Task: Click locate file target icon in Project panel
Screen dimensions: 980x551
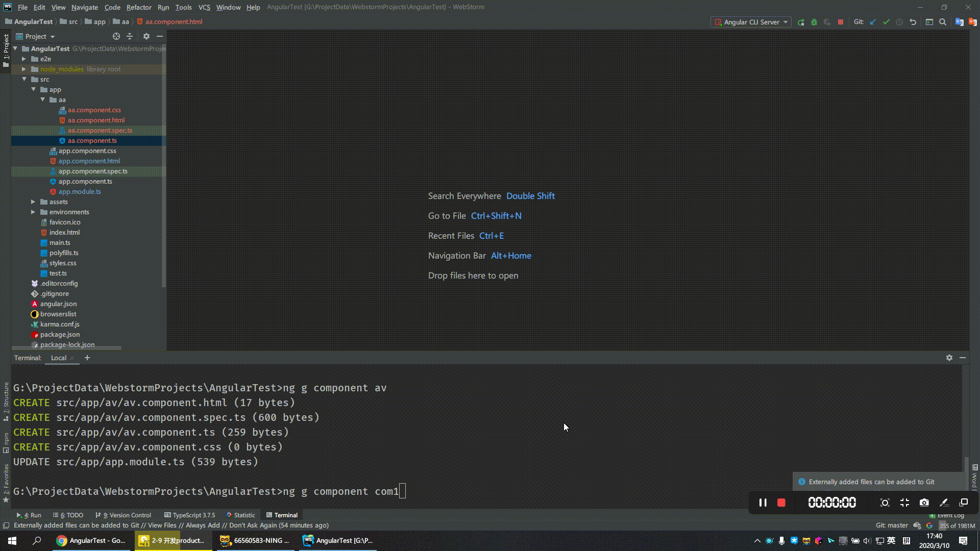Action: coord(116,36)
